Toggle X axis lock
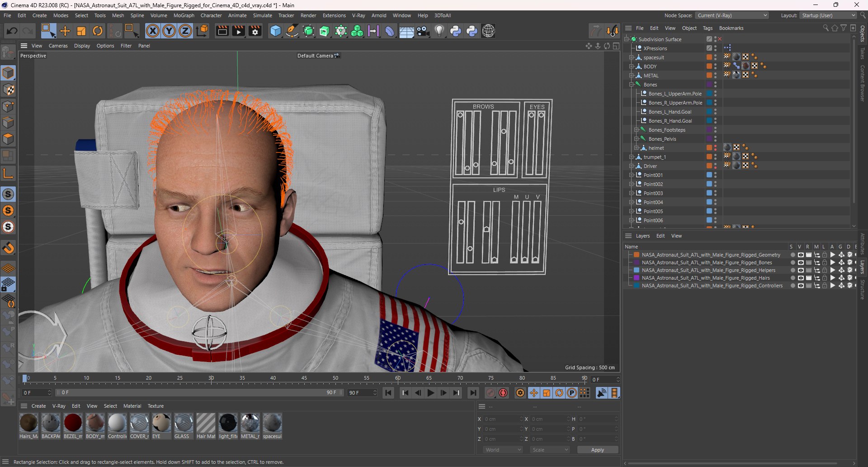 point(153,31)
